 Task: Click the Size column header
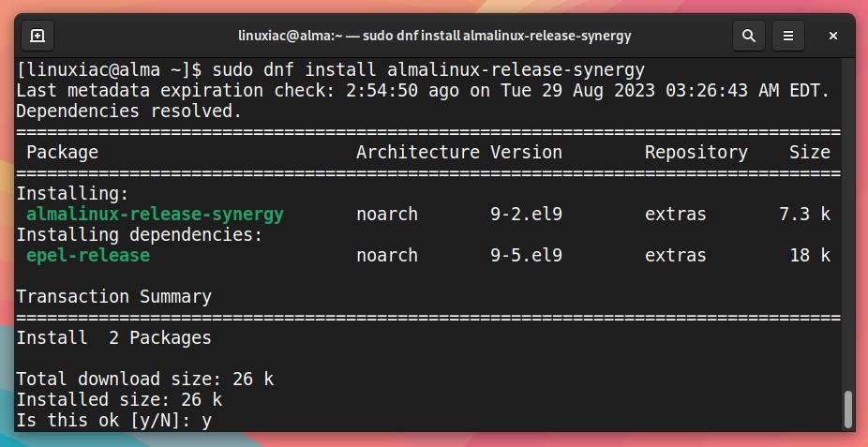point(809,152)
